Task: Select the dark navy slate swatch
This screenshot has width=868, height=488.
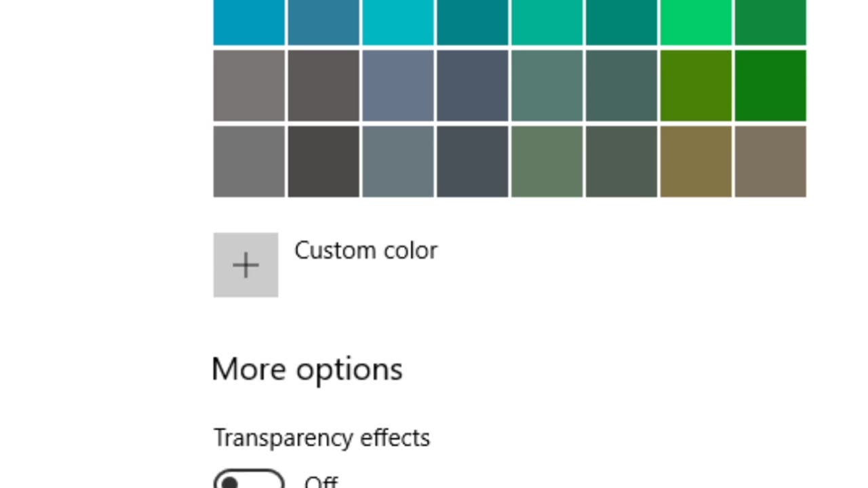Action: [x=473, y=86]
